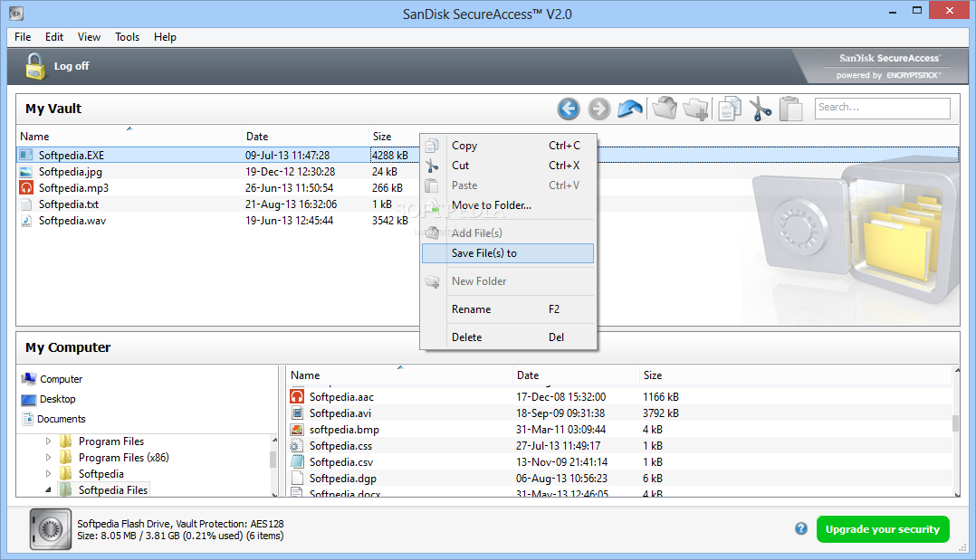The height and width of the screenshot is (560, 976).
Task: Click the blue help question mark icon
Action: tap(801, 529)
